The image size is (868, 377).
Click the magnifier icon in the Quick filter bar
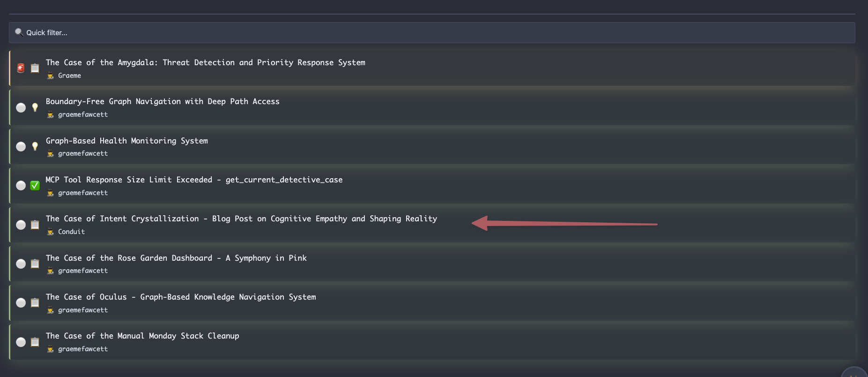(x=19, y=32)
